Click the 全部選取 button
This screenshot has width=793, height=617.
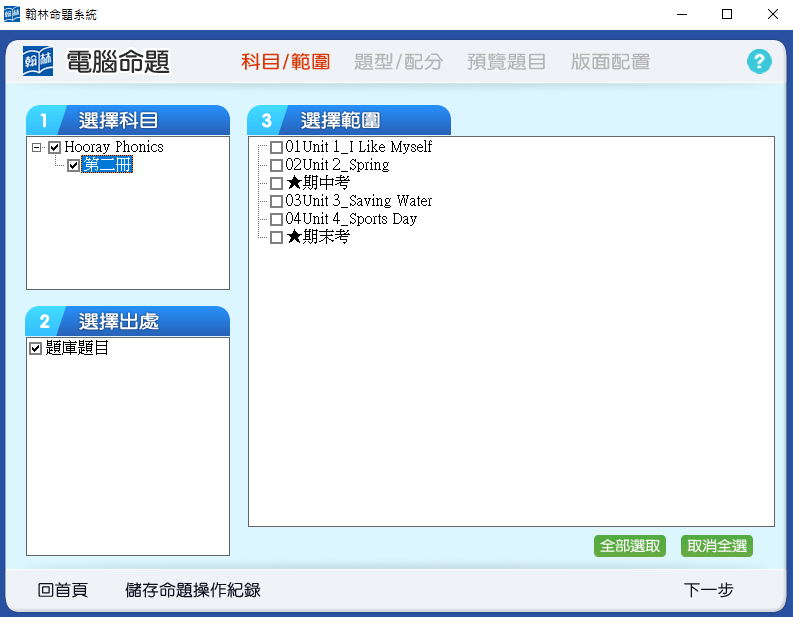[x=630, y=546]
